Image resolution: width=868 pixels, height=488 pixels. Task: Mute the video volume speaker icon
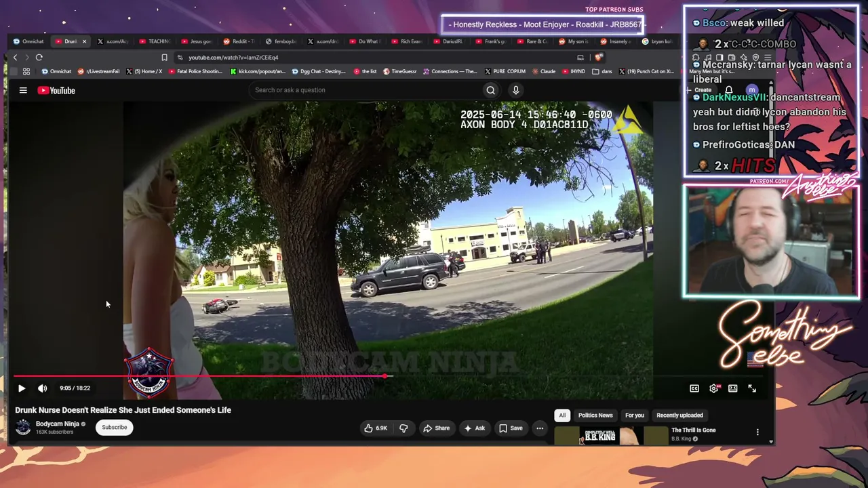(42, 388)
